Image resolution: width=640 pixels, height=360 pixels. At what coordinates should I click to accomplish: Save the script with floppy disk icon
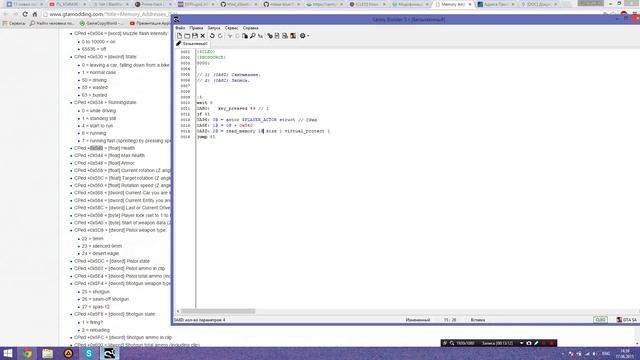click(x=195, y=36)
